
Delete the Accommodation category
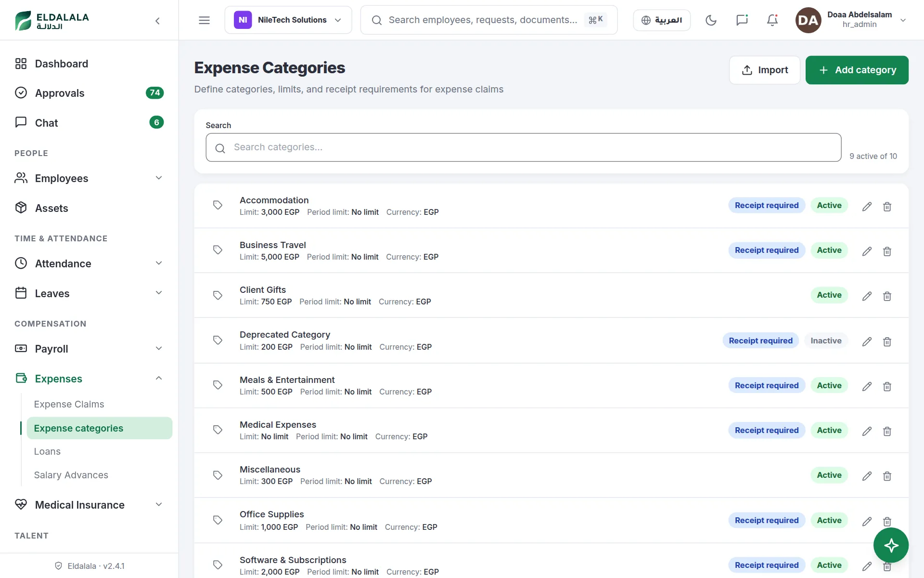pos(887,207)
